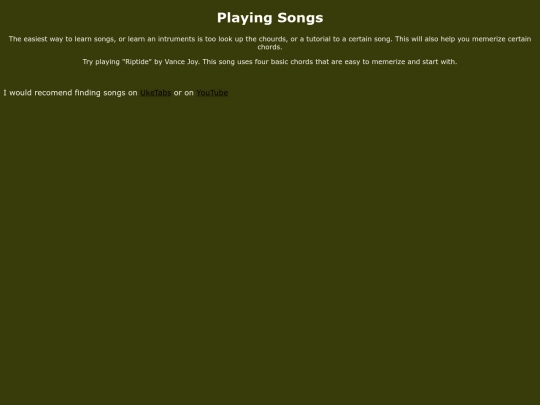Click the word "chords." on second line
The height and width of the screenshot is (405, 540).
tap(270, 47)
